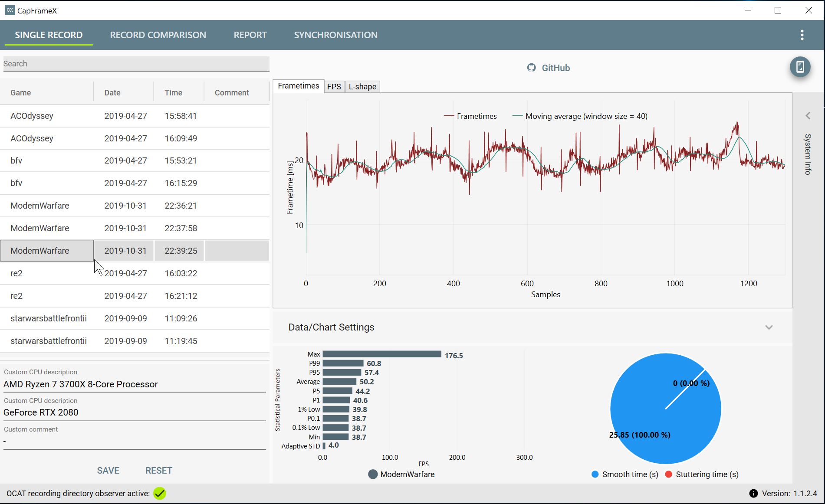
Task: Select starwarsbattlefrontii record at 11:19:45
Action: coord(135,341)
